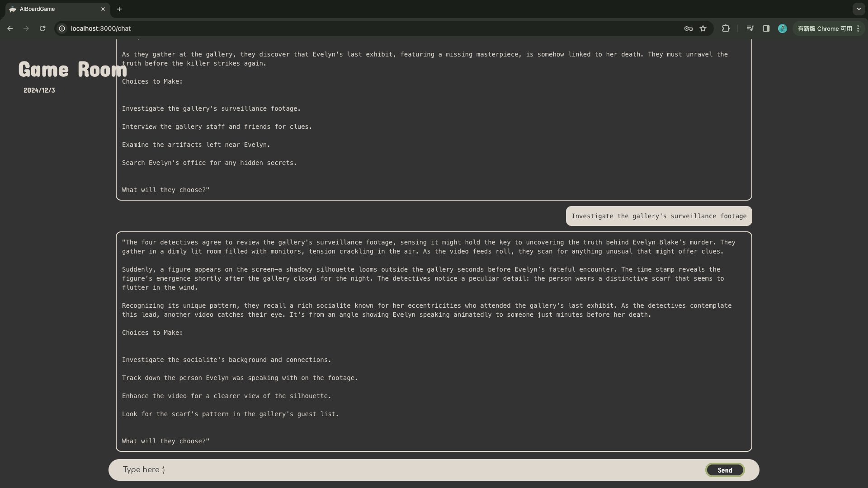The height and width of the screenshot is (488, 868).
Task: Open the password key icon
Action: (689, 28)
